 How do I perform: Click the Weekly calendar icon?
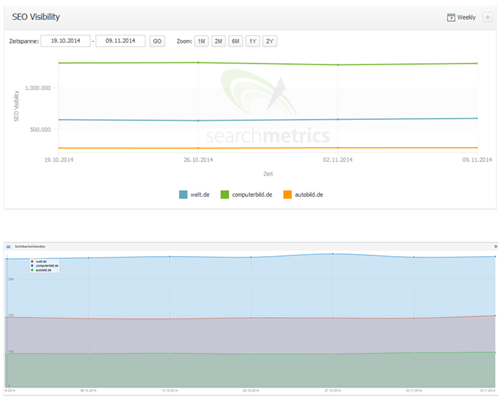click(451, 17)
